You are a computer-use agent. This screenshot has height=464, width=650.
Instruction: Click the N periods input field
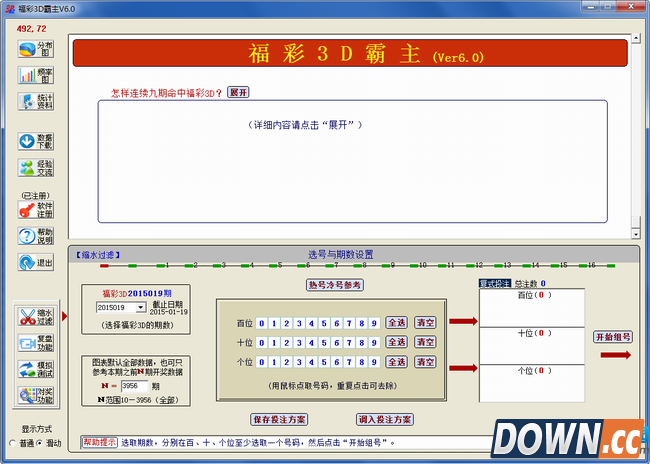[134, 386]
